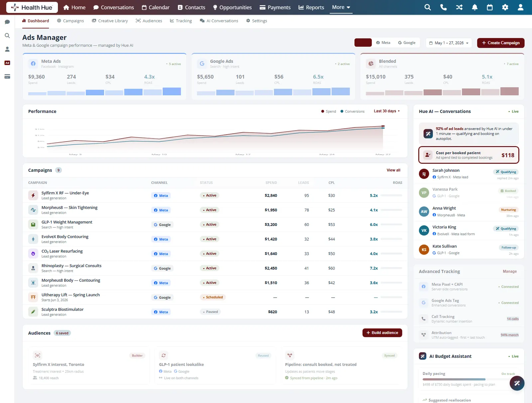Open the chat bubble in left sidebar
Image resolution: width=532 pixels, height=403 pixels.
7,22
